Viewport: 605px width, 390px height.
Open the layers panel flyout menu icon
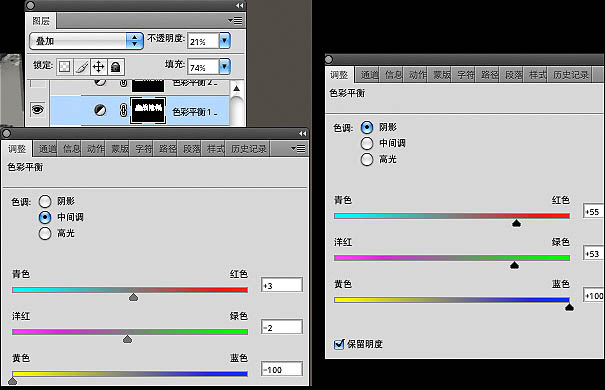235,20
